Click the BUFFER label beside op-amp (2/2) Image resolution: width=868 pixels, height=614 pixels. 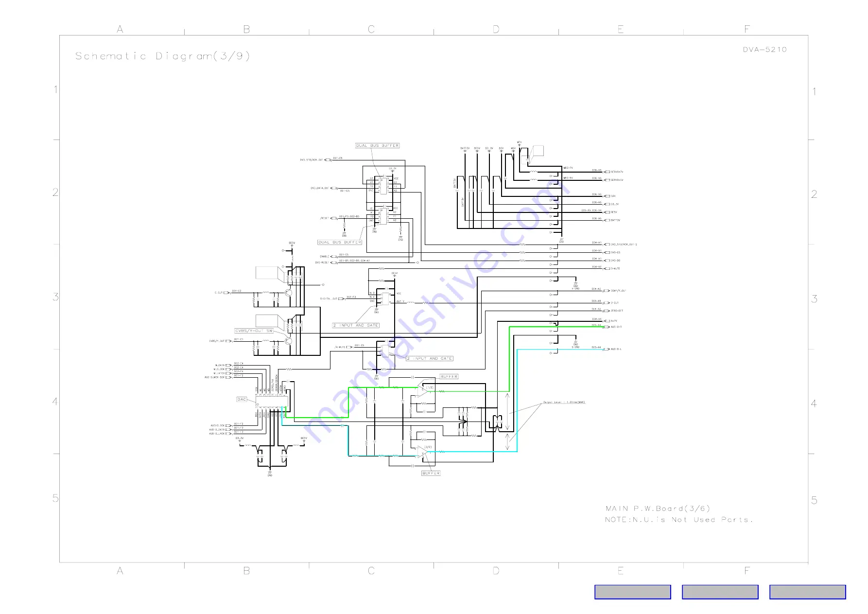pyautogui.click(x=431, y=473)
